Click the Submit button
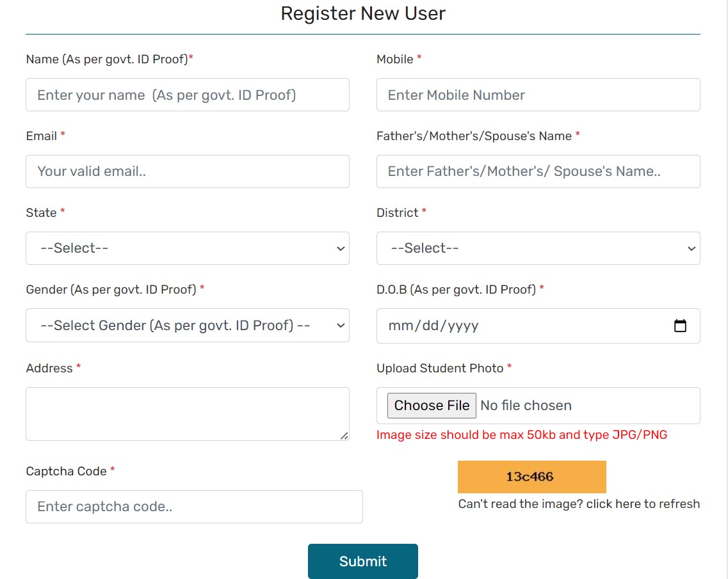The width and height of the screenshot is (728, 579). [x=362, y=561]
